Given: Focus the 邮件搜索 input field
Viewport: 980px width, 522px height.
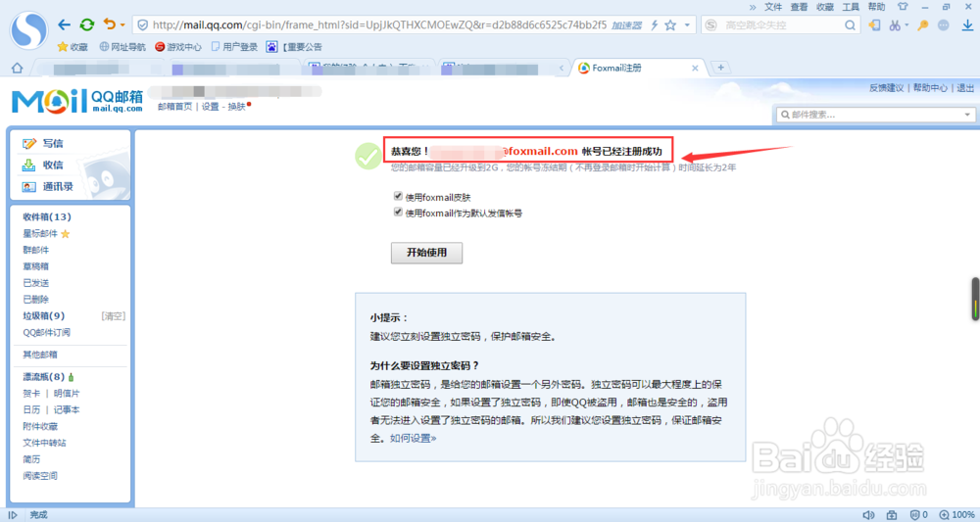Looking at the screenshot, I should tap(868, 115).
